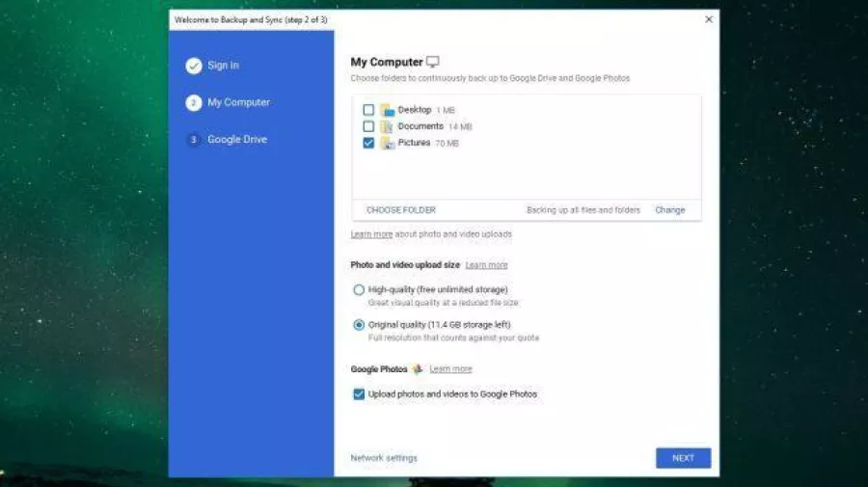This screenshot has width=868, height=487.
Task: Open Network settings link
Action: tap(384, 458)
